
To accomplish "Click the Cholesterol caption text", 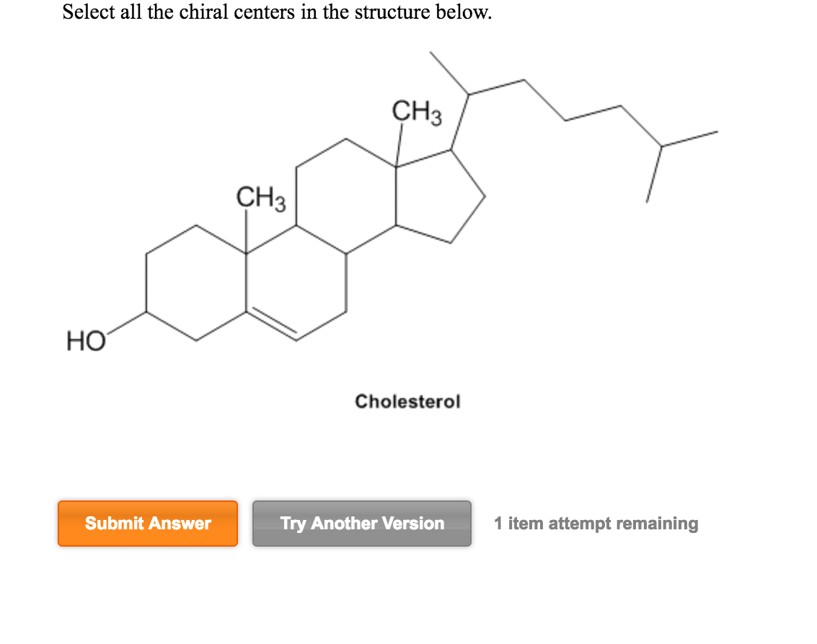I will pyautogui.click(x=408, y=402).
